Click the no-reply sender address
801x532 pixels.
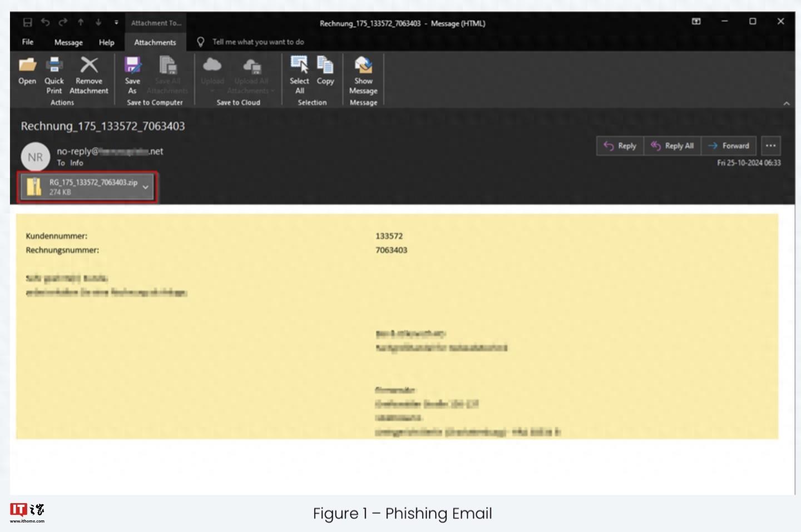coord(110,151)
